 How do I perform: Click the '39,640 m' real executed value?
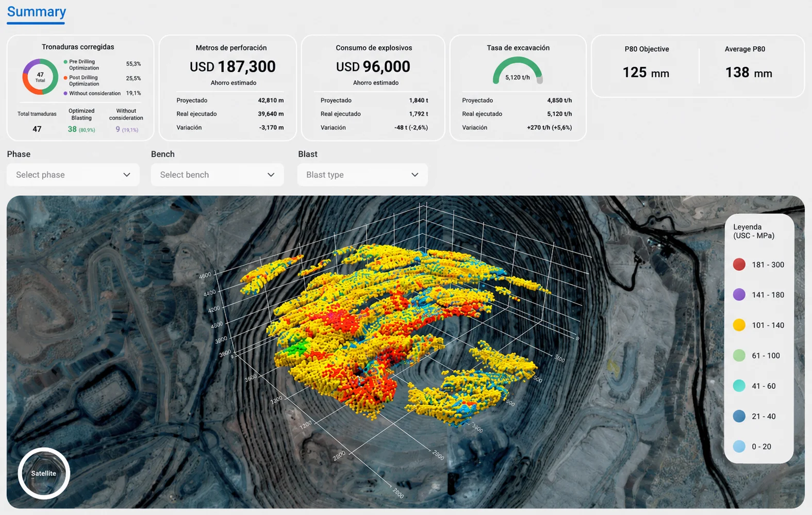click(x=271, y=114)
